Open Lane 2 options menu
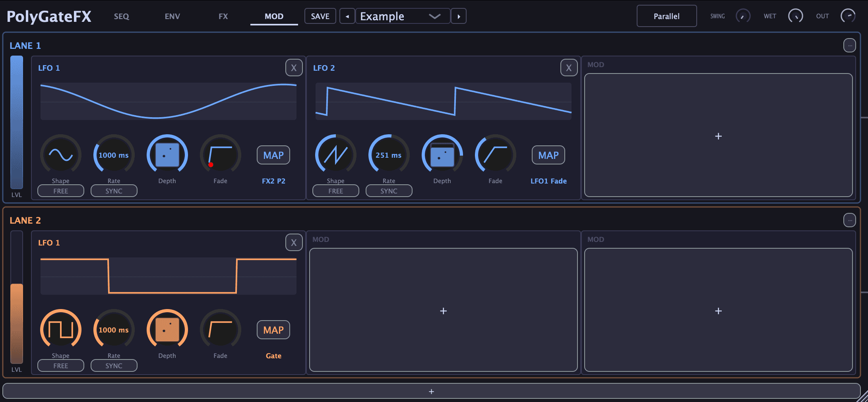 click(850, 220)
